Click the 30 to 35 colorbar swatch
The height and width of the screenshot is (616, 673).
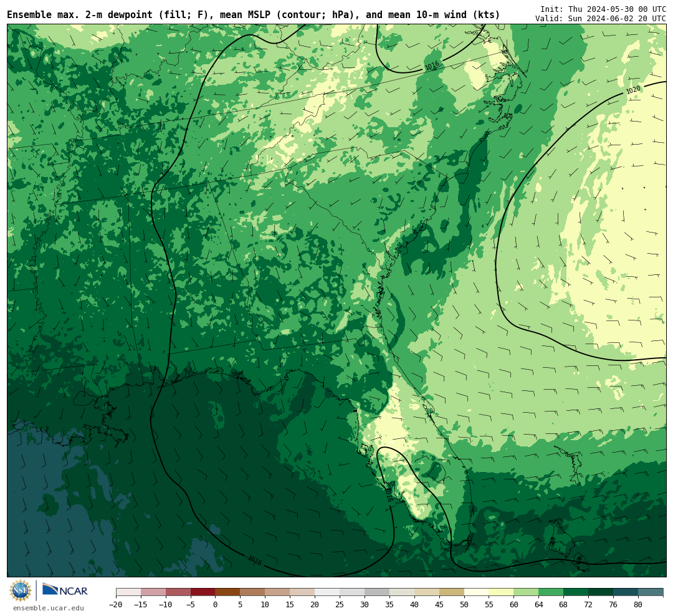coord(377,592)
